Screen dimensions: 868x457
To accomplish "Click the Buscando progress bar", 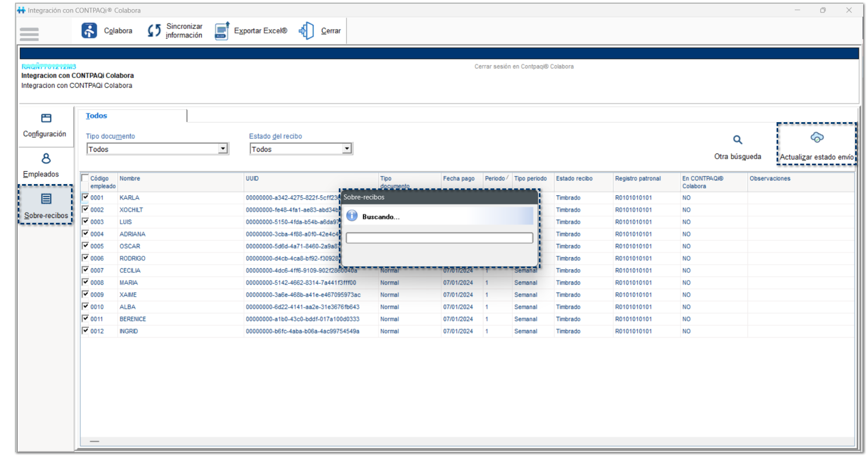I will click(439, 238).
